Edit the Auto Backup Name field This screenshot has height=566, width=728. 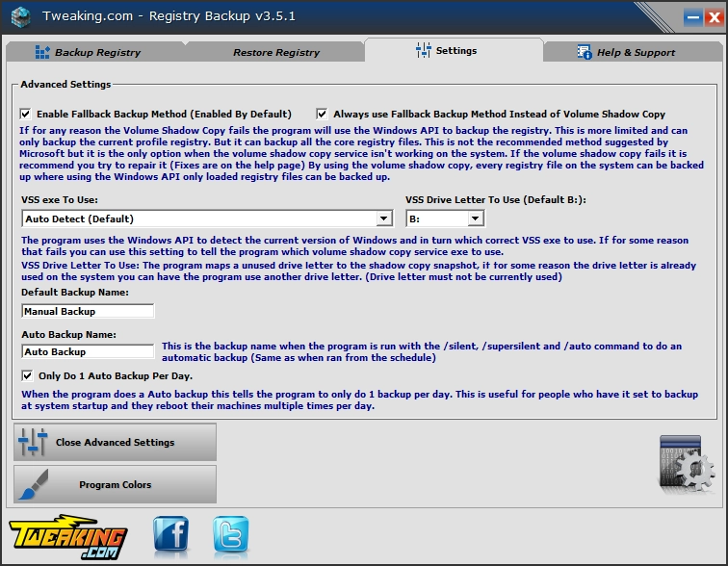pos(88,351)
